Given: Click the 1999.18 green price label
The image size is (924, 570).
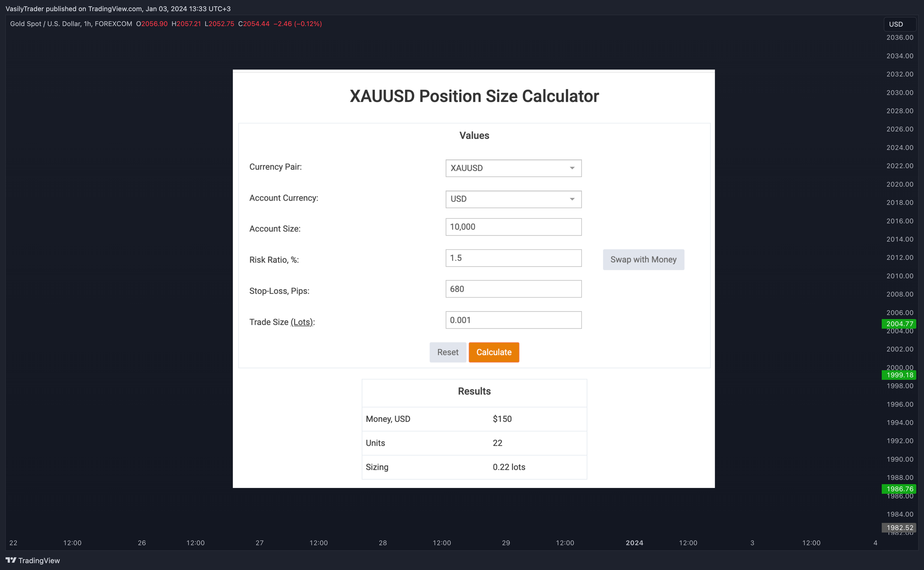Looking at the screenshot, I should tap(899, 375).
